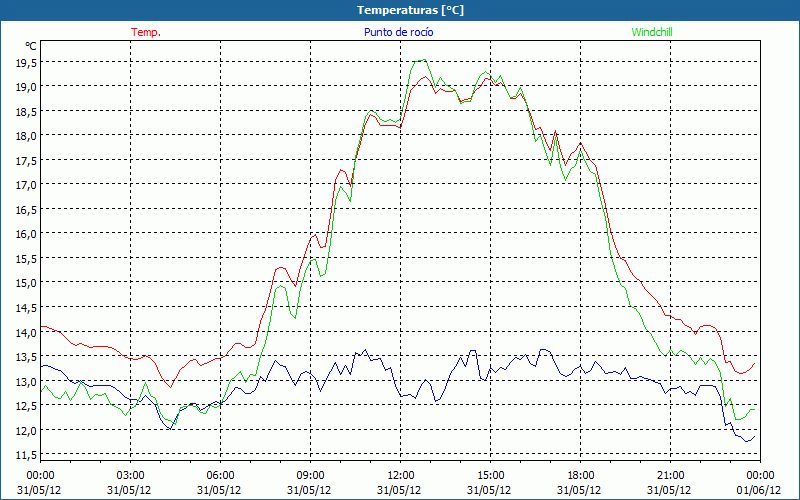This screenshot has height=500, width=800.
Task: Click the 15:00 time axis label
Action: (x=490, y=476)
